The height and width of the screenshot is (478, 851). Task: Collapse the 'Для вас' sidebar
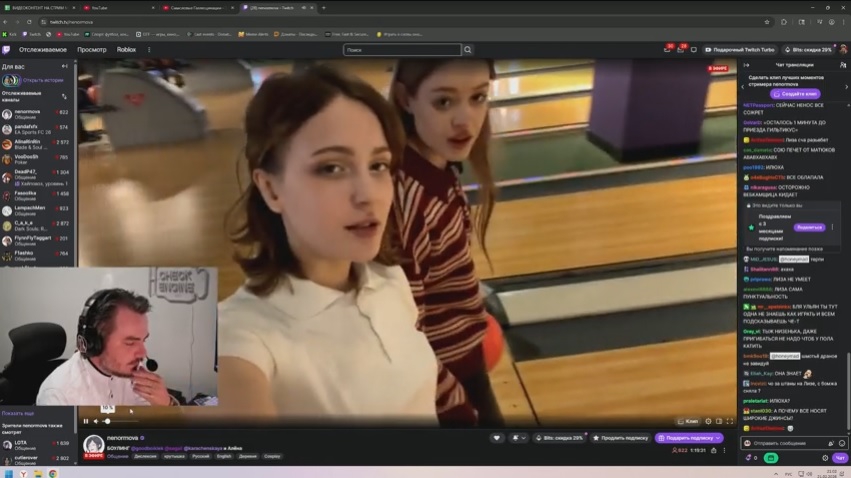65,67
